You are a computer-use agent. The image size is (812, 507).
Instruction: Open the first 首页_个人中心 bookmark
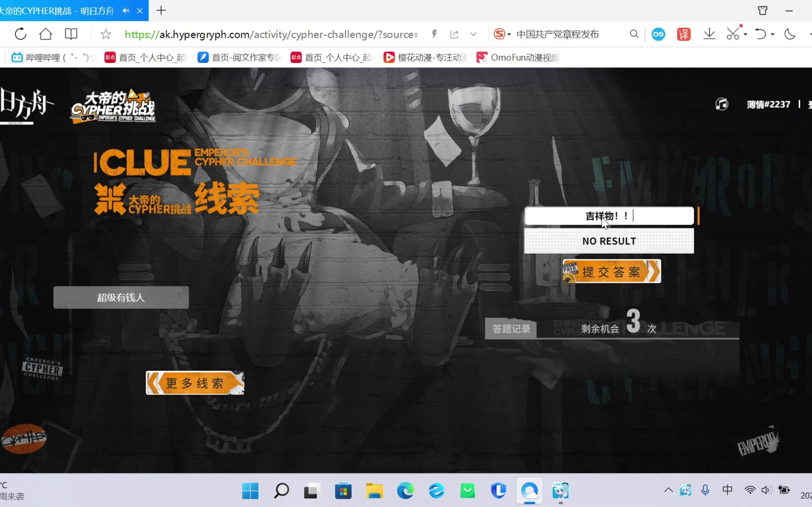[x=145, y=57]
